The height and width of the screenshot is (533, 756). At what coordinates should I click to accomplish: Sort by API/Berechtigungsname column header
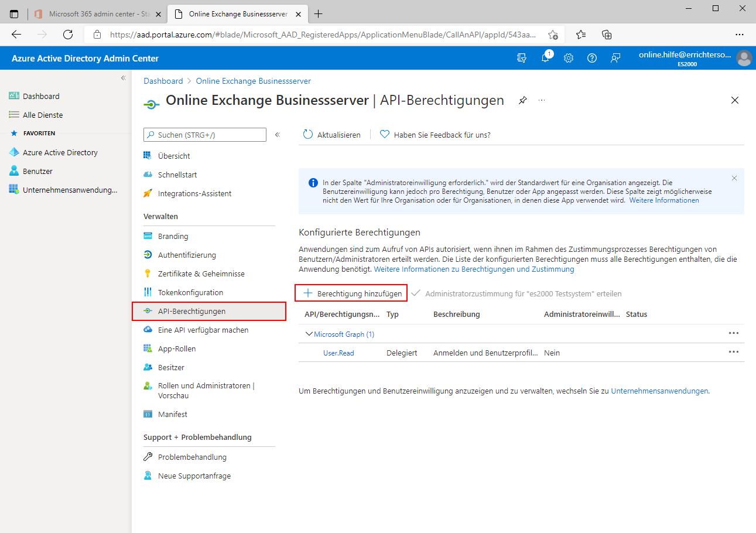tap(342, 315)
